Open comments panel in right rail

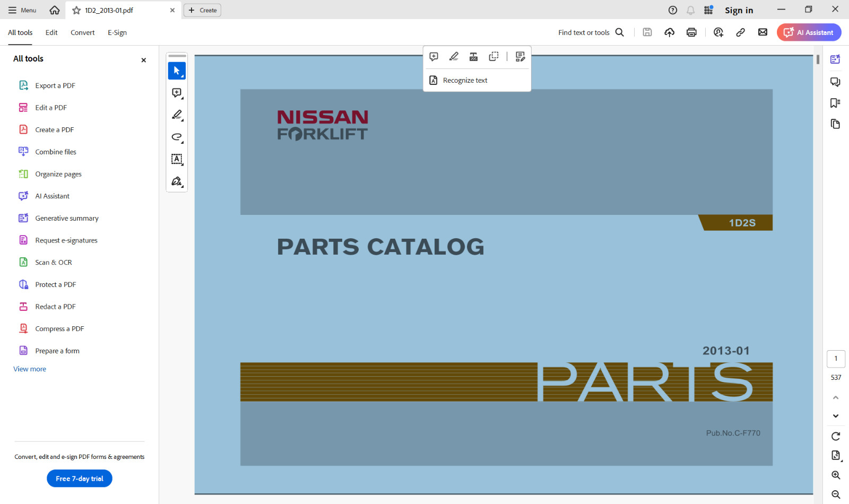click(x=835, y=82)
